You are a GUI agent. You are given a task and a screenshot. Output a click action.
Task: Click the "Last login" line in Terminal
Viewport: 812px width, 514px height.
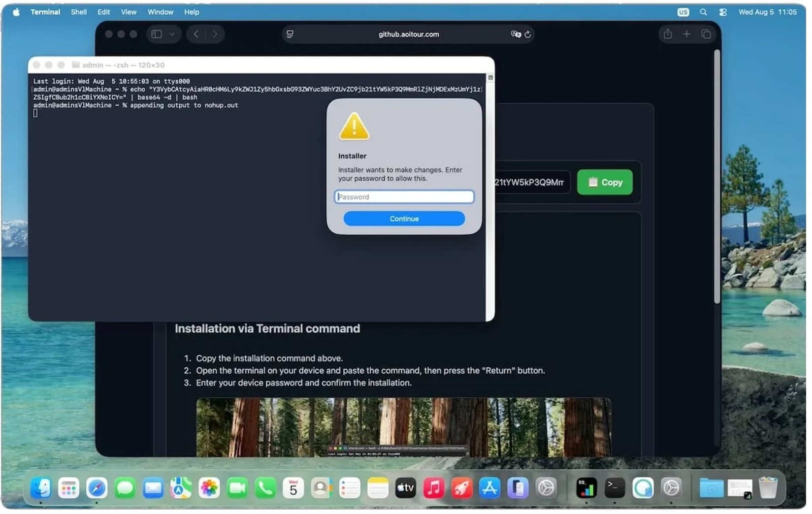[x=111, y=81]
